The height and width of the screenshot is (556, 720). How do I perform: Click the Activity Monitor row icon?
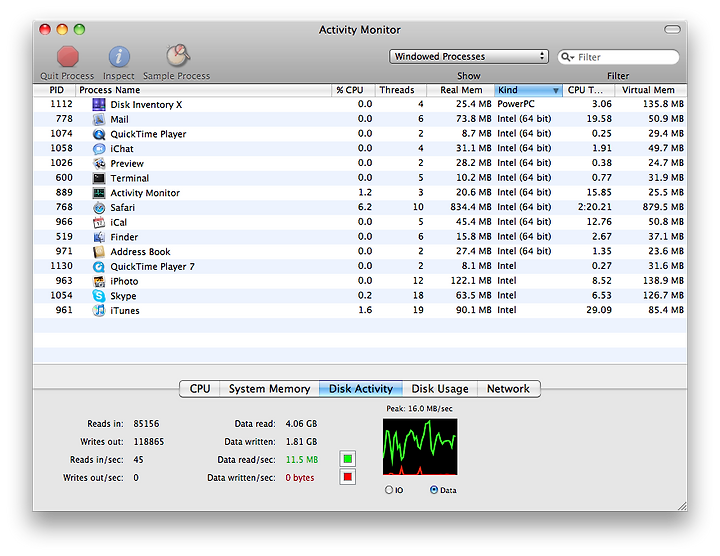[99, 193]
